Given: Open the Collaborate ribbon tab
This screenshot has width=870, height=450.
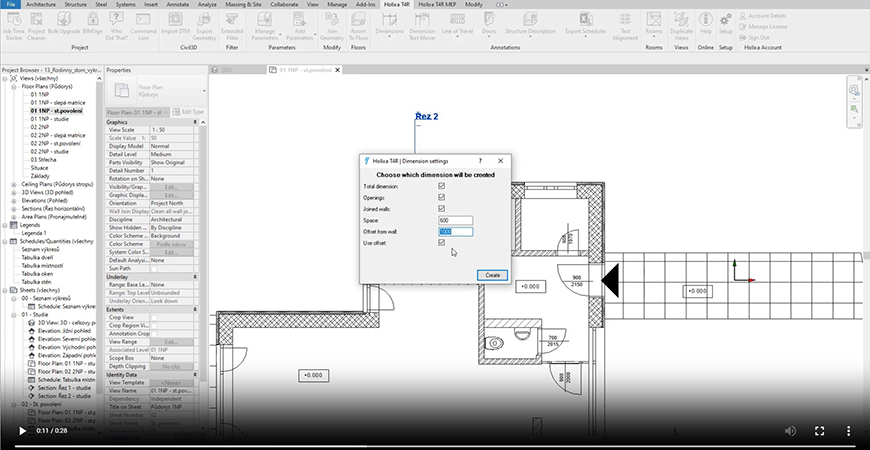Looking at the screenshot, I should pos(284,4).
